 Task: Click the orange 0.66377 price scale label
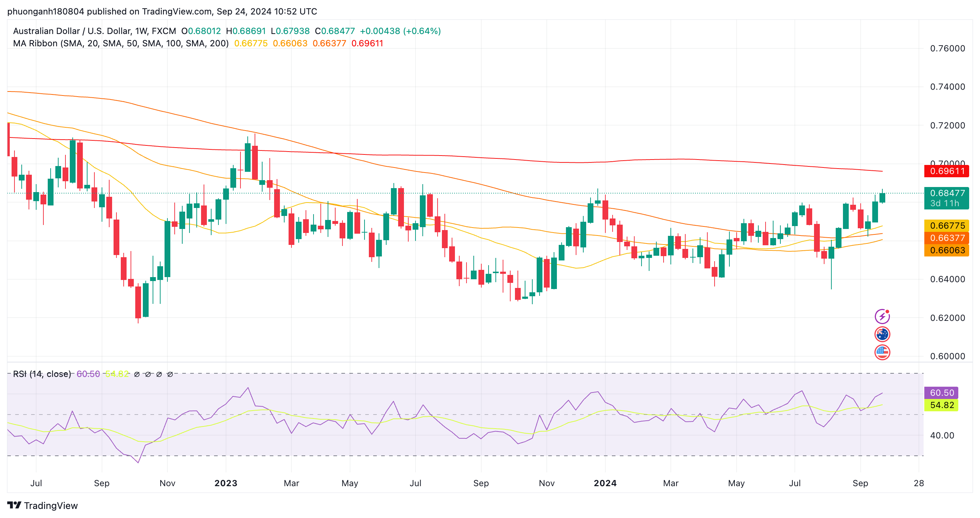(x=946, y=238)
